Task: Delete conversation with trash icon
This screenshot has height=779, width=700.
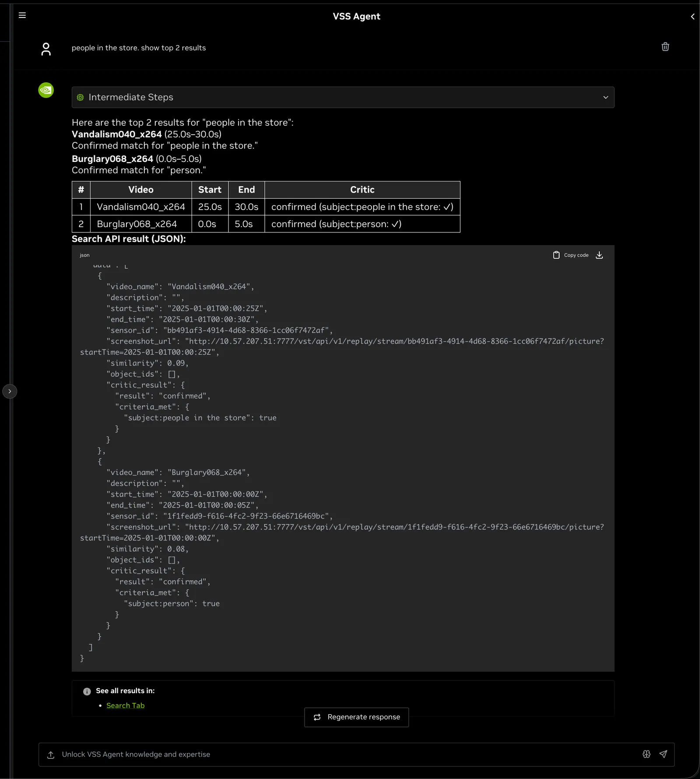Action: [x=665, y=47]
